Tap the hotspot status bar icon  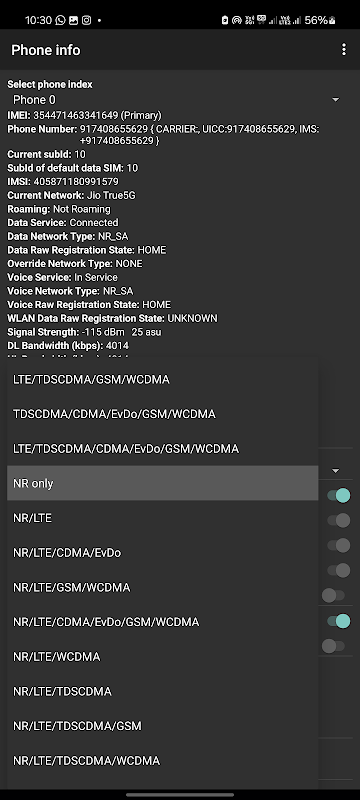click(237, 20)
